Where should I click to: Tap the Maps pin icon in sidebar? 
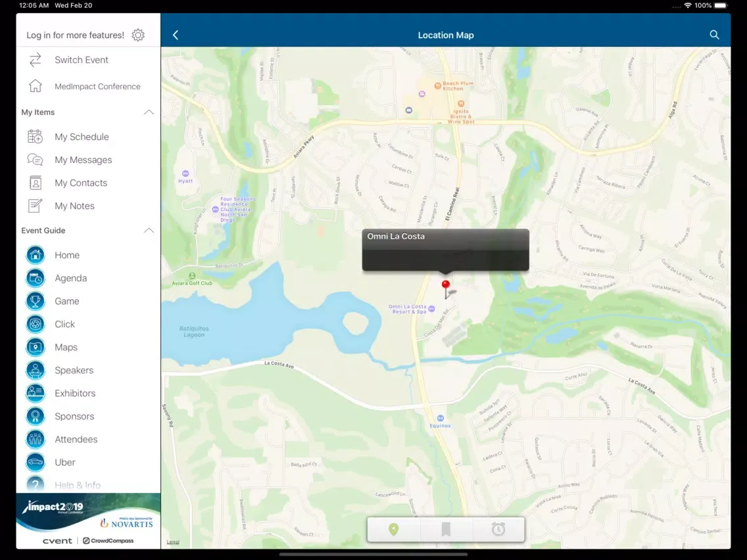(x=36, y=347)
